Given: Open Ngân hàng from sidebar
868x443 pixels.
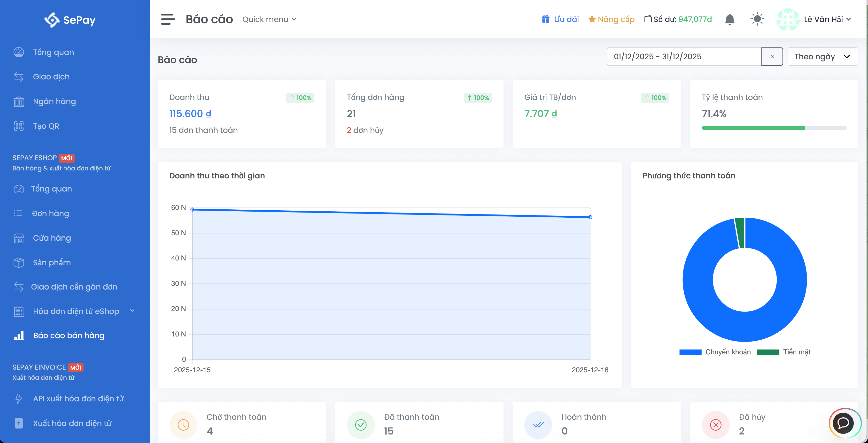Looking at the screenshot, I should [54, 101].
